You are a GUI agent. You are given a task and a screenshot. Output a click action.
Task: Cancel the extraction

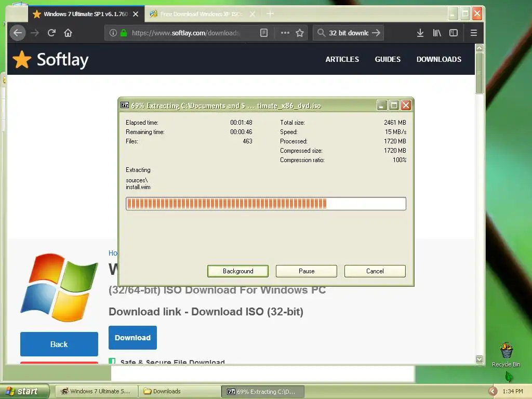click(375, 271)
